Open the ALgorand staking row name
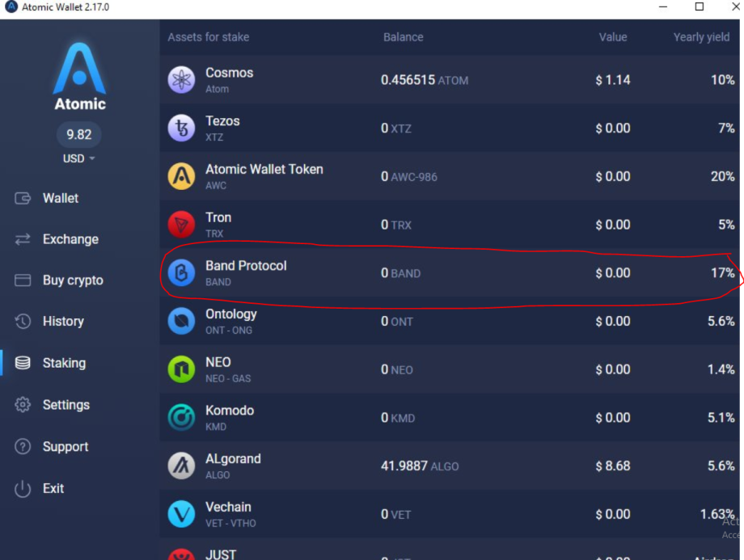Image resolution: width=744 pixels, height=560 pixels. [233, 459]
